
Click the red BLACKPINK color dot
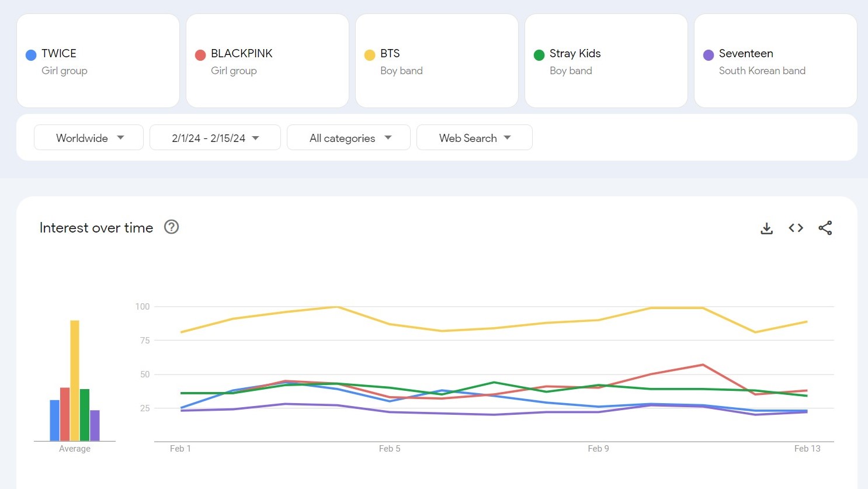200,55
